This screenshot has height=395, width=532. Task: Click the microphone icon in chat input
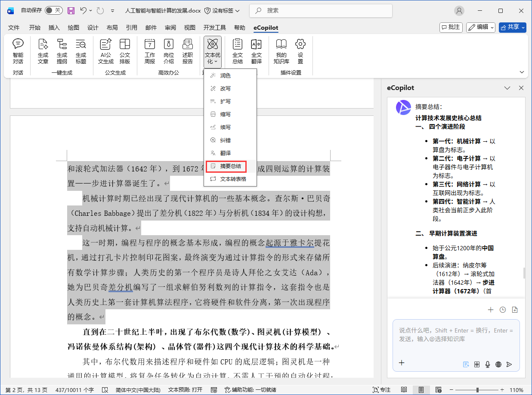pyautogui.click(x=488, y=364)
